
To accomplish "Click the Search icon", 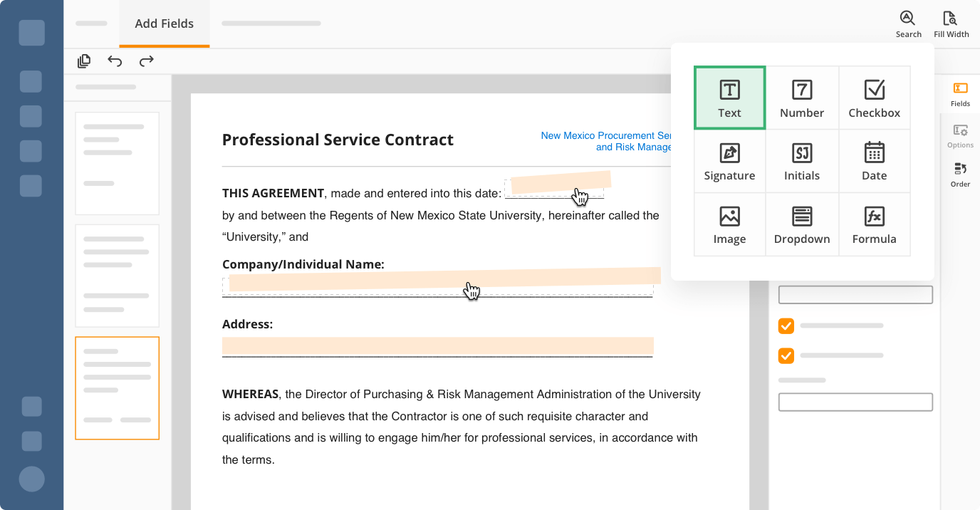I will [908, 24].
